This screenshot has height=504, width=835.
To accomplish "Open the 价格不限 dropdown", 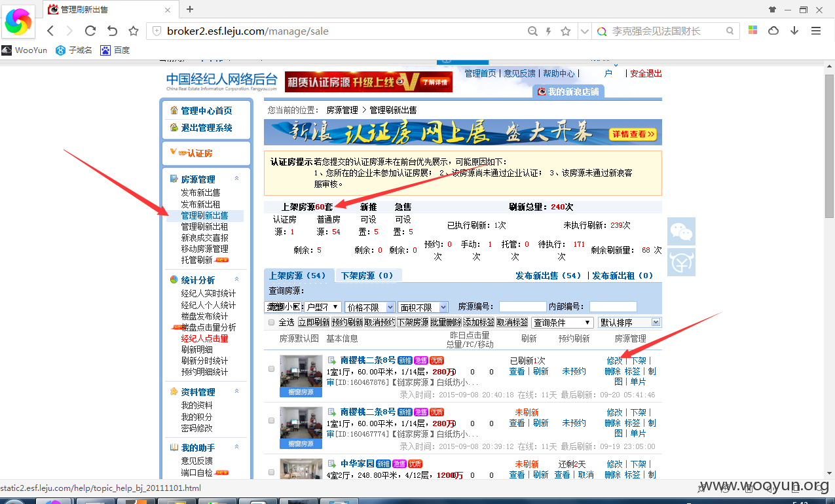I will click(370, 307).
